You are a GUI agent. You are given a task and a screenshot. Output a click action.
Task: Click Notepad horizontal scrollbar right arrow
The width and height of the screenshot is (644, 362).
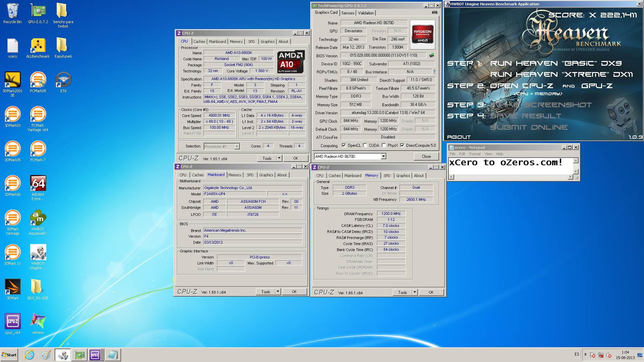(x=571, y=177)
